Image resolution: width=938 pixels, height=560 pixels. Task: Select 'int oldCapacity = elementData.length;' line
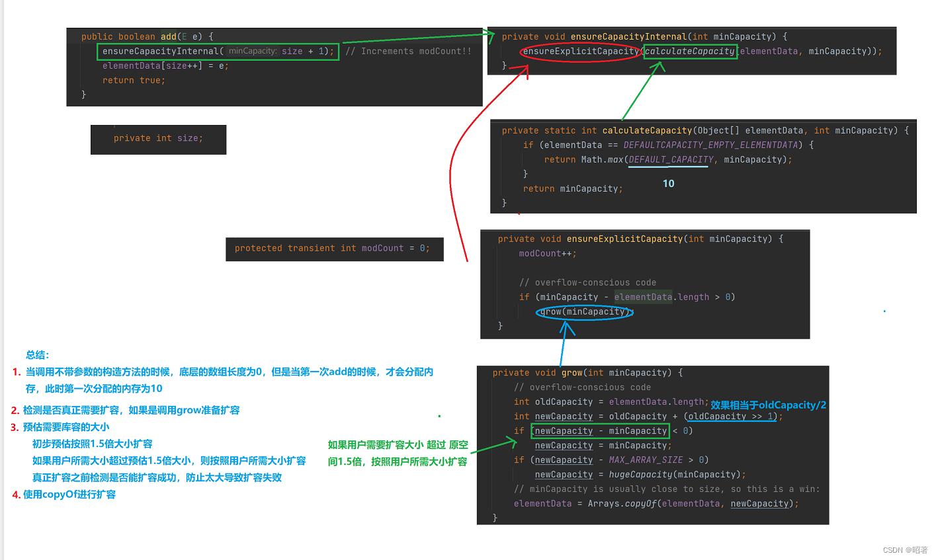611,401
